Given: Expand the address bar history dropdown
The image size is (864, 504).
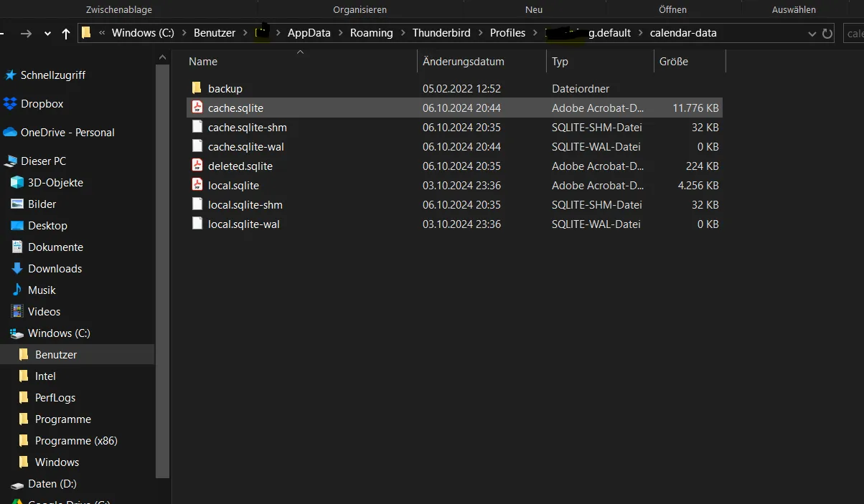Looking at the screenshot, I should (812, 34).
